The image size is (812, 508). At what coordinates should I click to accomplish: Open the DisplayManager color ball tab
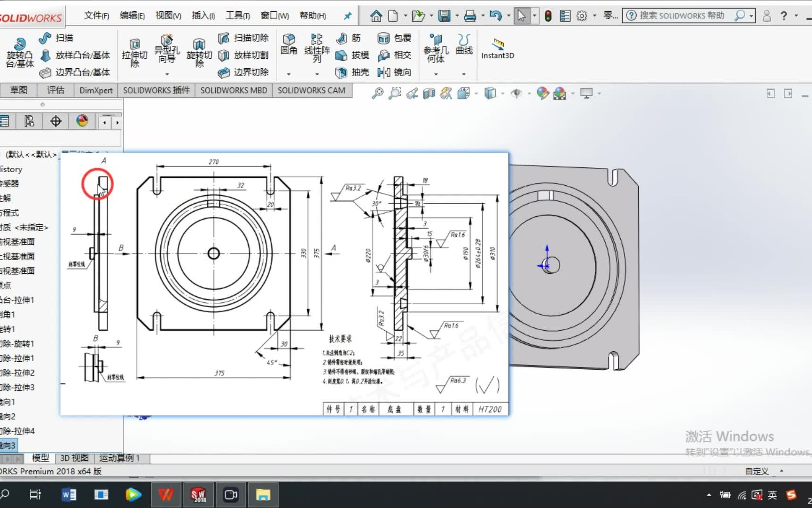(x=82, y=121)
